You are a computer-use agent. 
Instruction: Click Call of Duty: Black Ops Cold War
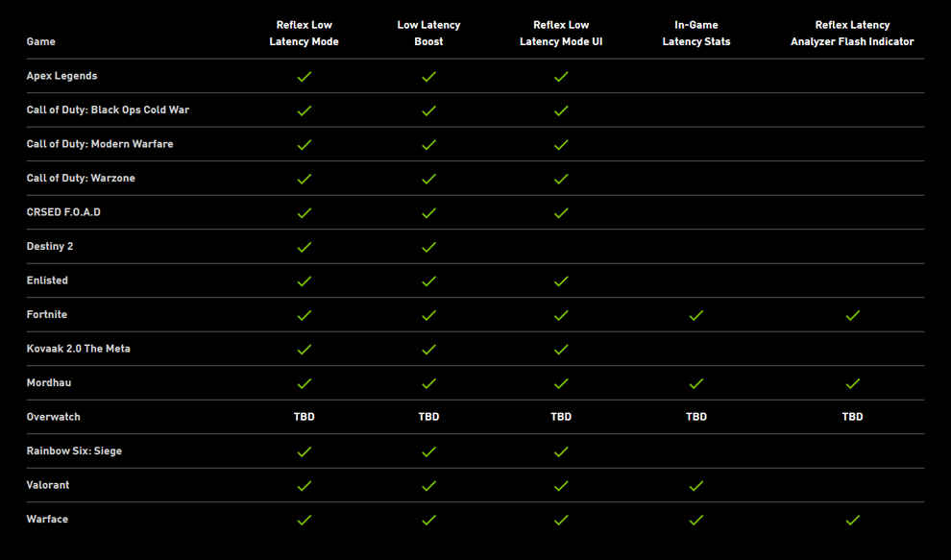pos(108,110)
